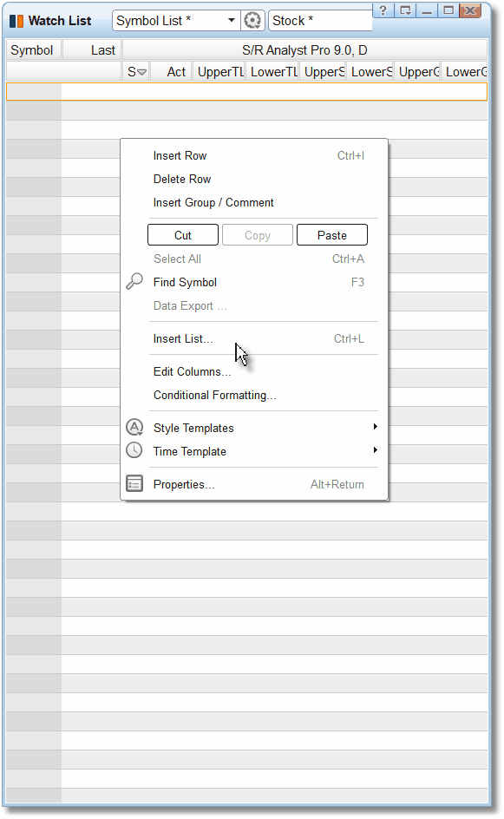Click the help question mark icon
The height and width of the screenshot is (819, 504).
click(x=383, y=10)
